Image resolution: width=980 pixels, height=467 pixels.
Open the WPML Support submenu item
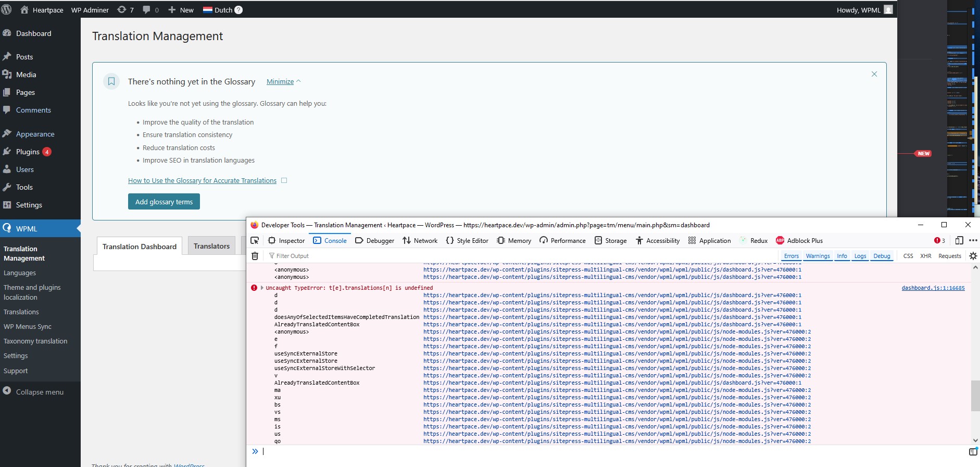[16, 371]
